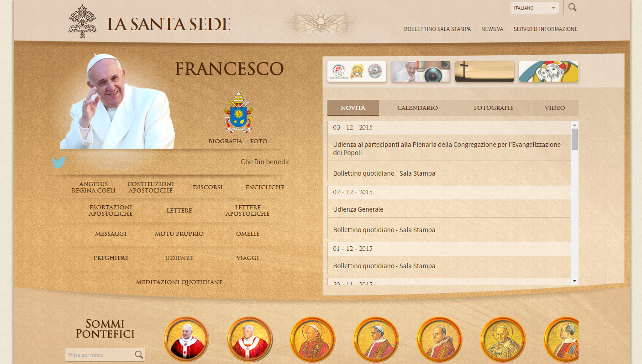Open the Twitter bird icon
This screenshot has height=364, width=642.
(59, 162)
